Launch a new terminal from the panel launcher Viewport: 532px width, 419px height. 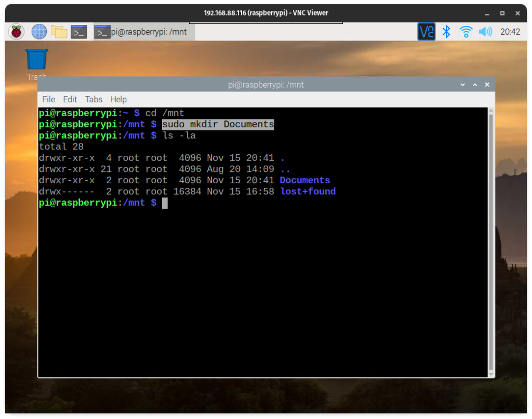coord(78,32)
